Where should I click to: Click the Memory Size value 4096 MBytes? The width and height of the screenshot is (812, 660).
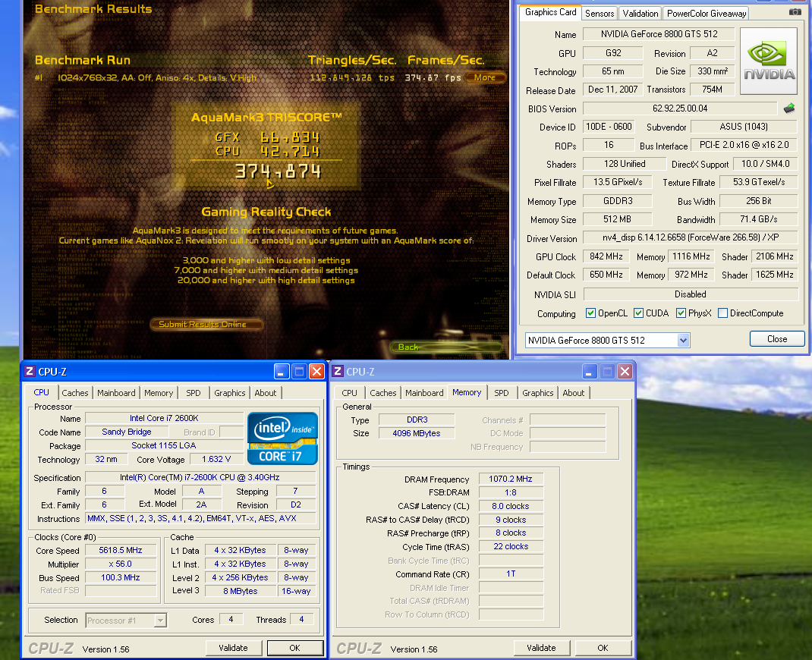click(417, 433)
